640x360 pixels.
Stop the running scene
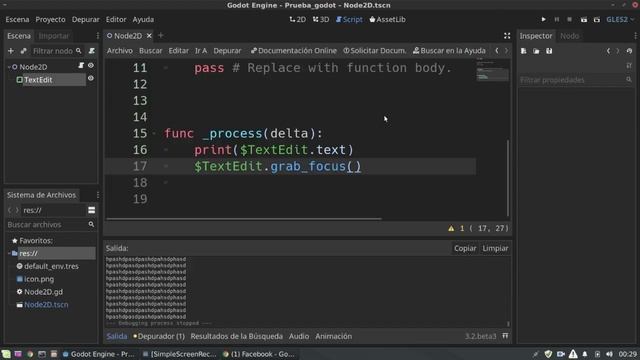pos(569,19)
